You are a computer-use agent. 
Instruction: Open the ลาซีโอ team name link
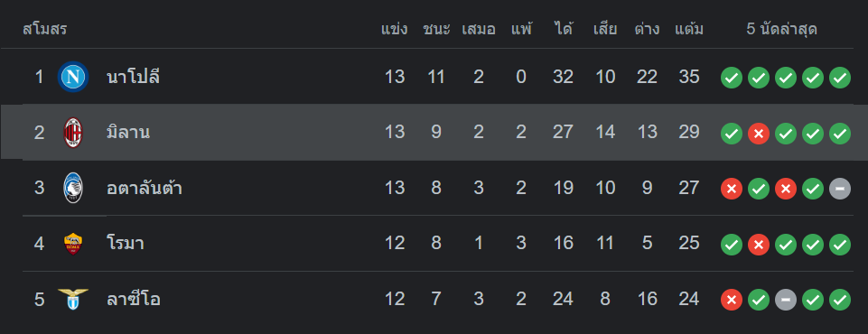coord(134,299)
